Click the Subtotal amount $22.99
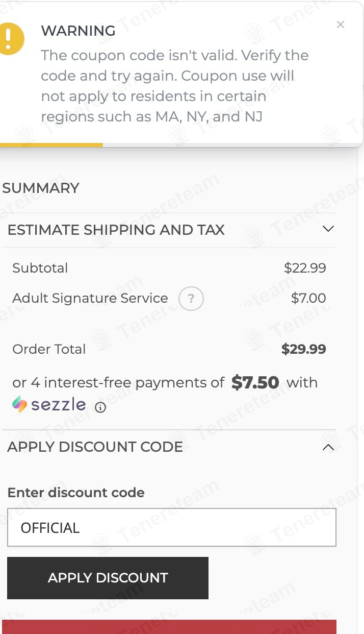The image size is (364, 634). pyautogui.click(x=305, y=268)
